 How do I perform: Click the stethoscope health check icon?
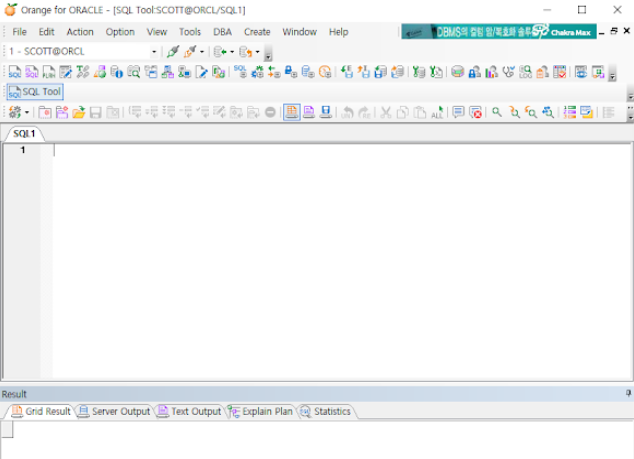pos(508,72)
